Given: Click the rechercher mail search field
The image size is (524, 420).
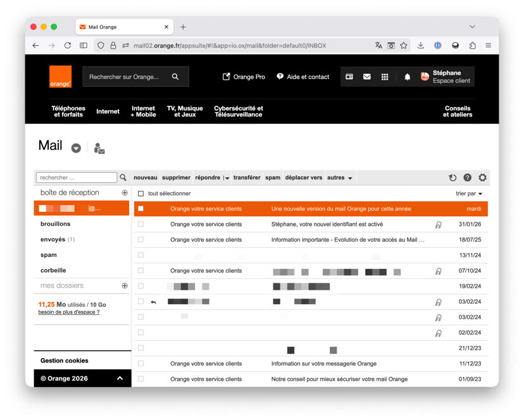Looking at the screenshot, I should (x=77, y=177).
